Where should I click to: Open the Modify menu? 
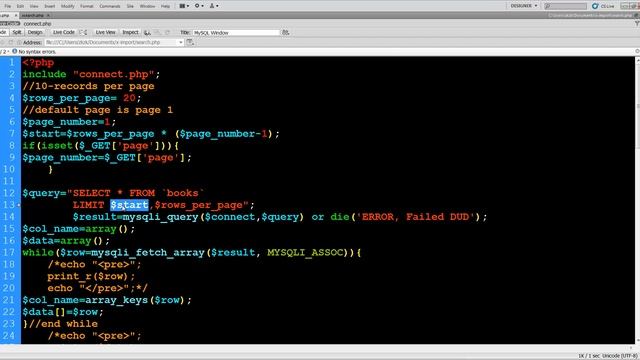tap(67, 6)
